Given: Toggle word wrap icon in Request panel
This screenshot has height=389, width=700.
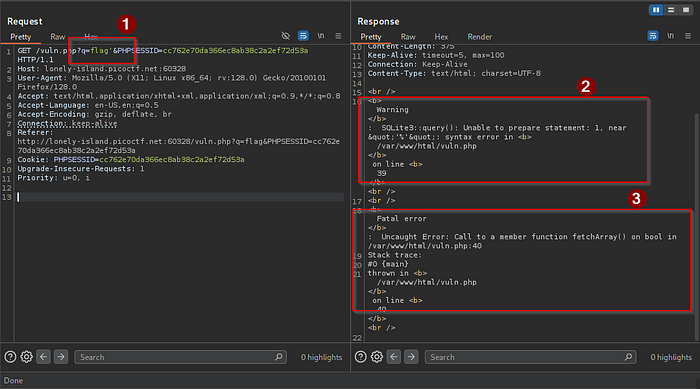Looking at the screenshot, I should (x=303, y=36).
